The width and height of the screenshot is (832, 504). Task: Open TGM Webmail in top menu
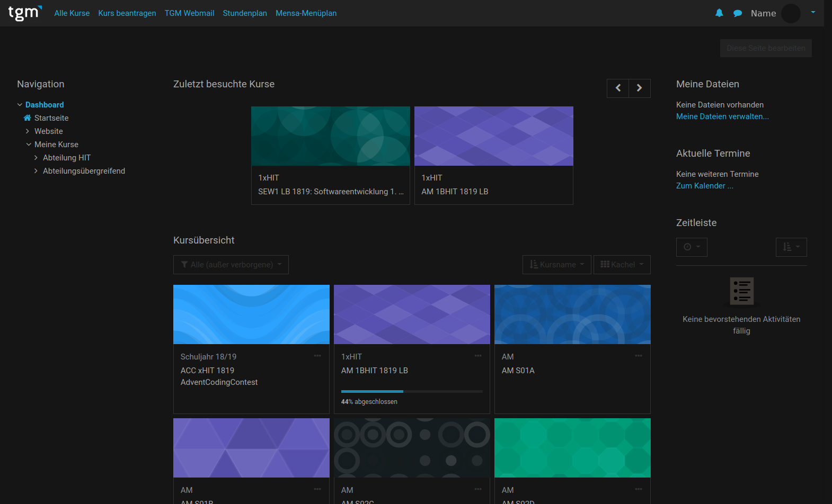tap(189, 13)
